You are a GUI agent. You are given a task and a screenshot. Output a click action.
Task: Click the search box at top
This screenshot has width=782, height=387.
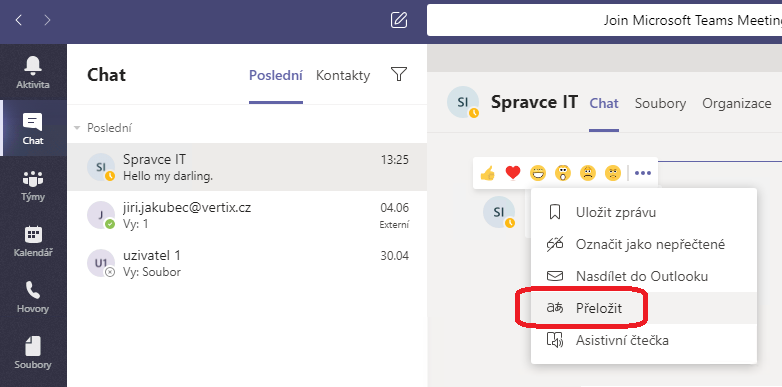click(x=604, y=20)
